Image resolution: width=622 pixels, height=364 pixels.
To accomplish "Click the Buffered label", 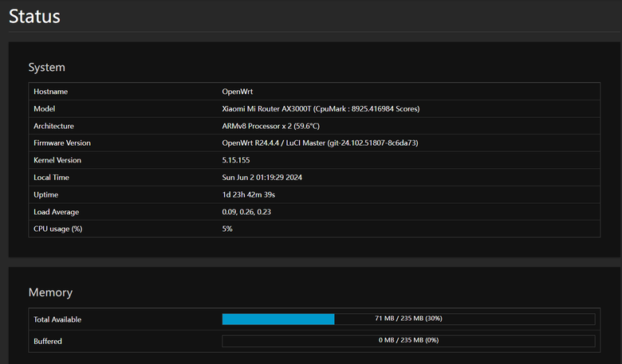I will [x=48, y=341].
